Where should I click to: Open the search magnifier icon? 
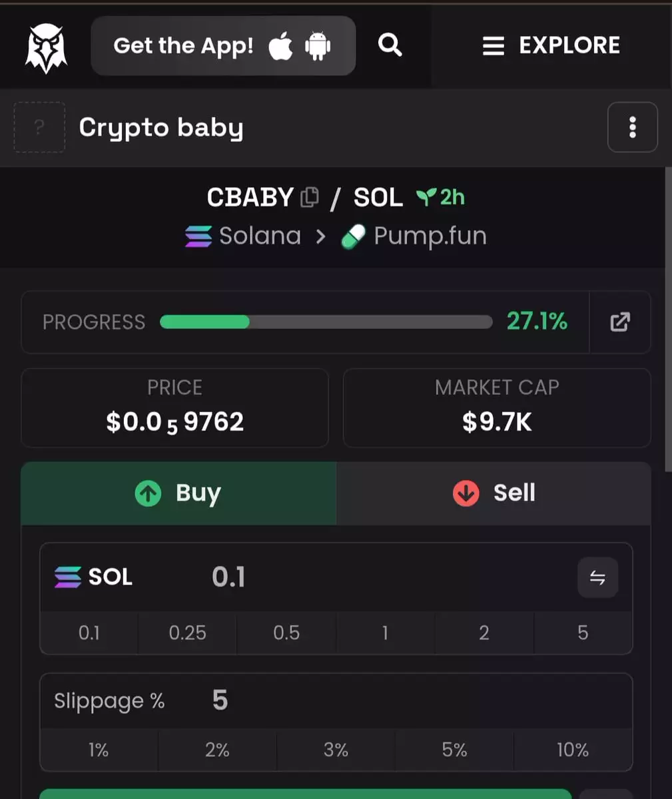click(390, 45)
